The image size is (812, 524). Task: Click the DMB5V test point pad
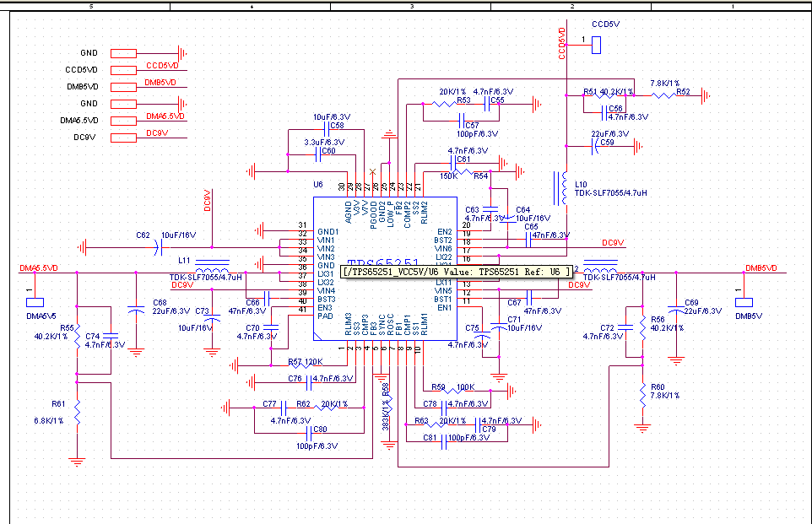[744, 302]
